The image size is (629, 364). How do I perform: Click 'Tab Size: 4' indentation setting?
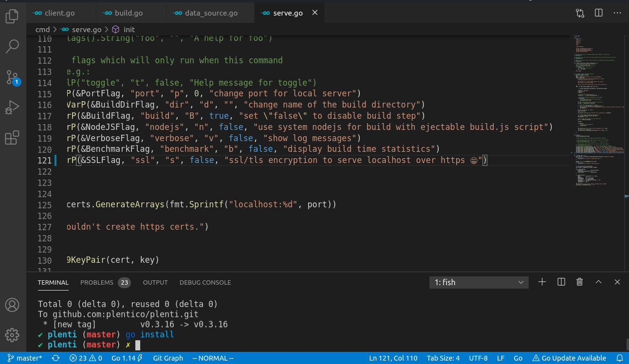point(443,358)
